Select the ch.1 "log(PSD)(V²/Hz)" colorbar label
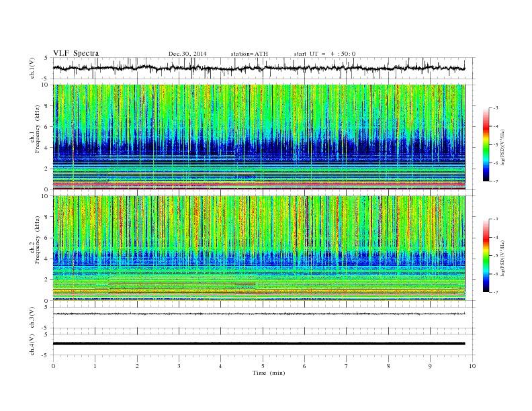This screenshot has width=532, height=411. click(x=503, y=146)
